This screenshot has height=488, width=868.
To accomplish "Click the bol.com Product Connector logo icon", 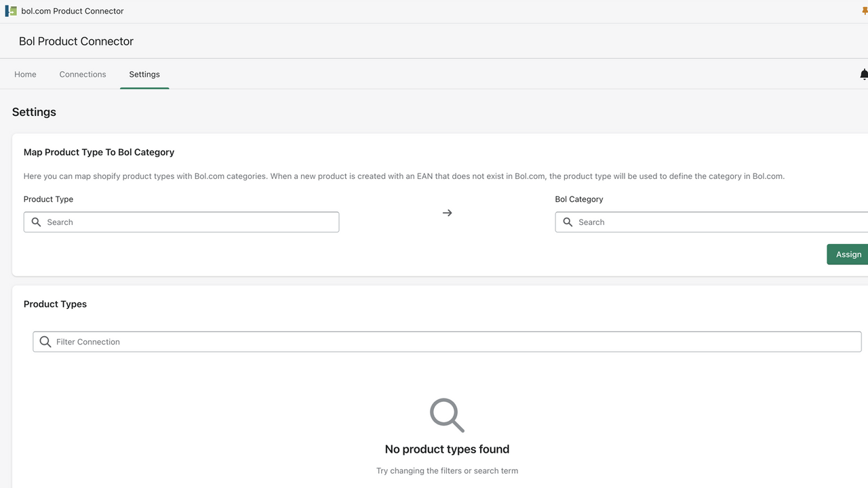I will coord(11,11).
